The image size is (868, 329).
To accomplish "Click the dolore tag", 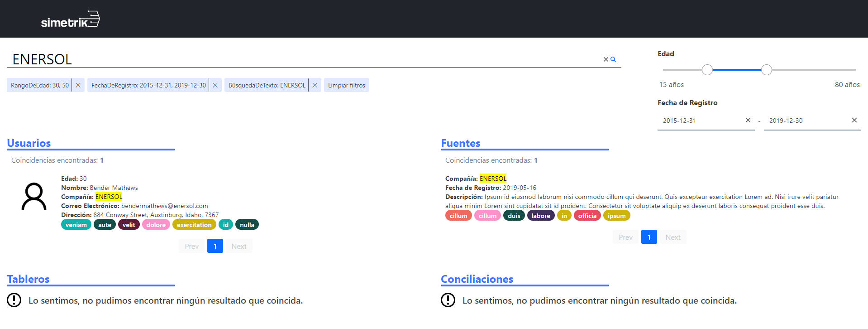I will [156, 225].
